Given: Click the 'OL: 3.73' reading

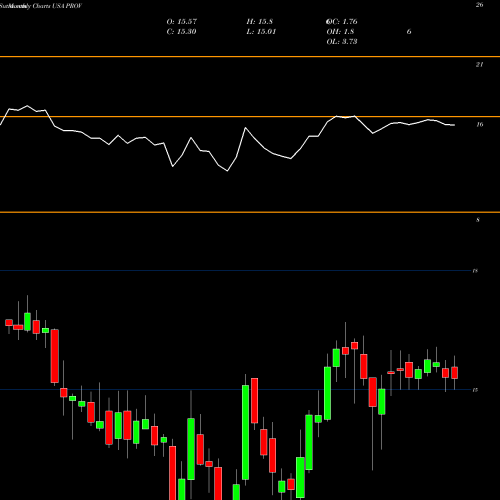Looking at the screenshot, I should pos(342,42).
